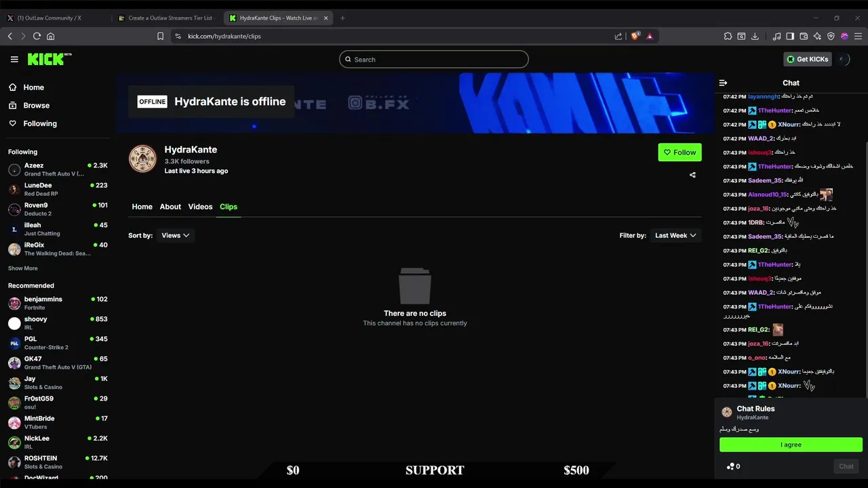Accept chat rules with I agree
The width and height of the screenshot is (868, 488).
[x=791, y=445]
